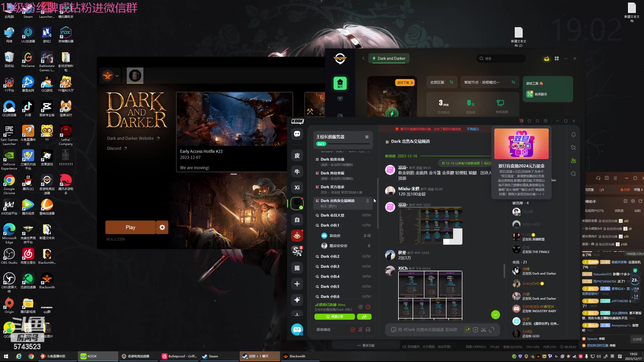
Task: Open the game selector dropdown in Blacksmith
Action: pyautogui.click(x=110, y=75)
